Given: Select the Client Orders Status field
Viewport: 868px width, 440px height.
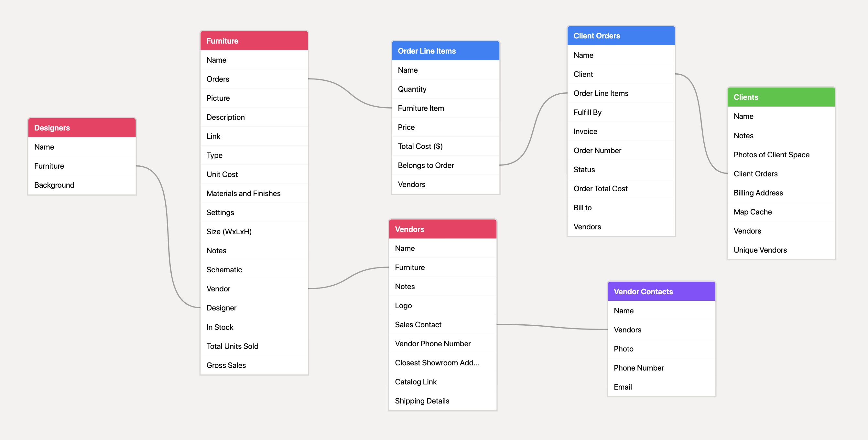Looking at the screenshot, I should [584, 170].
